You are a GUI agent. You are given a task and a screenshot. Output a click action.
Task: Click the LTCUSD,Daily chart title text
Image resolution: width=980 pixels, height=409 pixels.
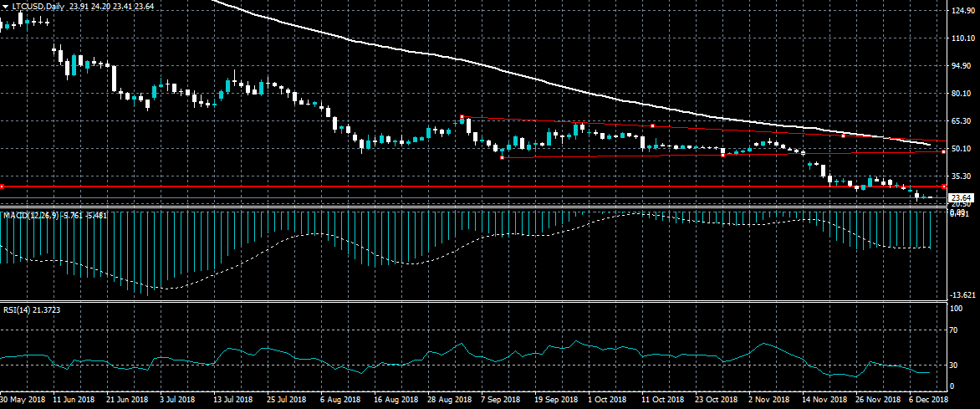point(43,6)
